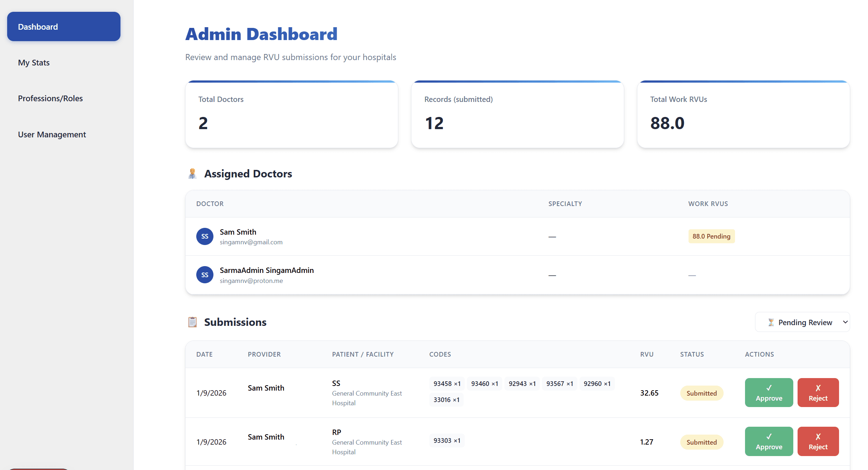Select My Stats in the sidebar
This screenshot has width=868, height=470.
pos(34,62)
